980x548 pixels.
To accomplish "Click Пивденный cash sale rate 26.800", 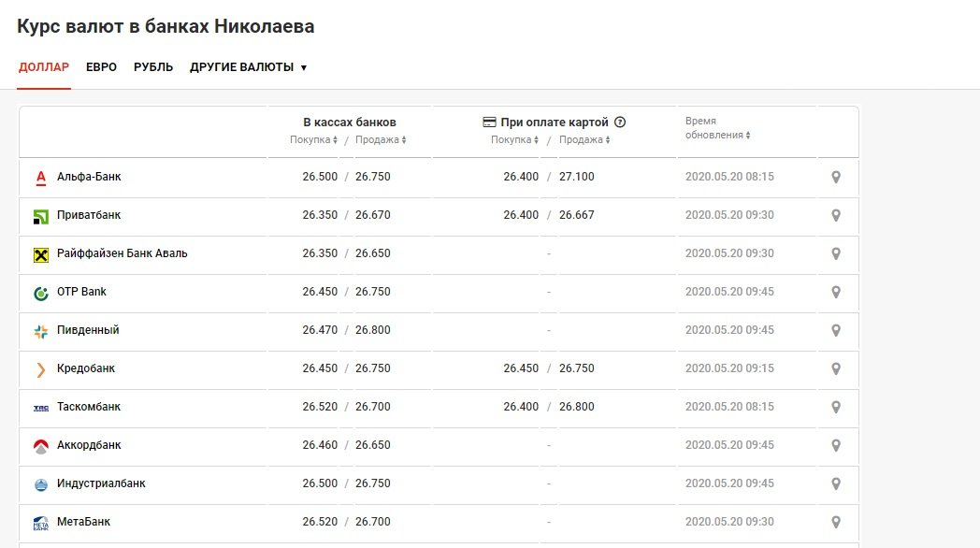I will click(372, 330).
